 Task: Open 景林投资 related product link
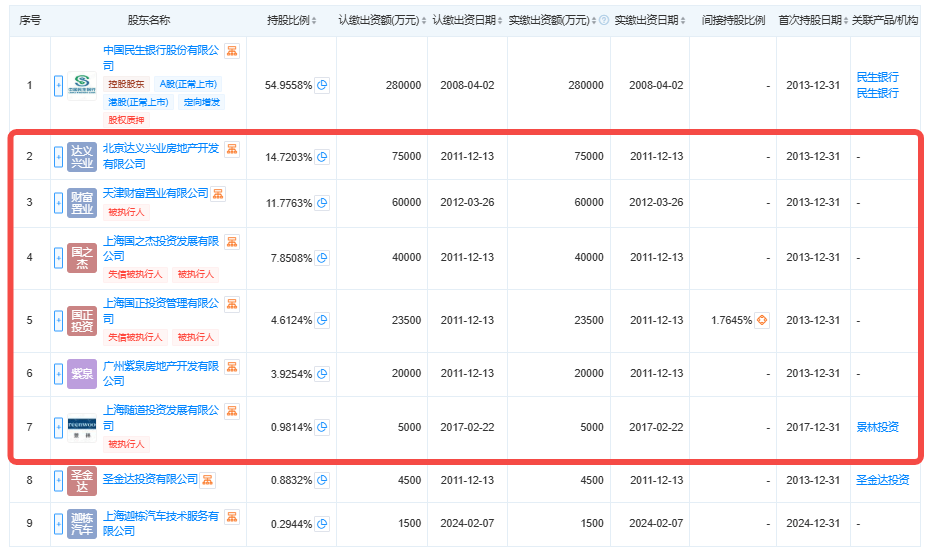(x=877, y=427)
